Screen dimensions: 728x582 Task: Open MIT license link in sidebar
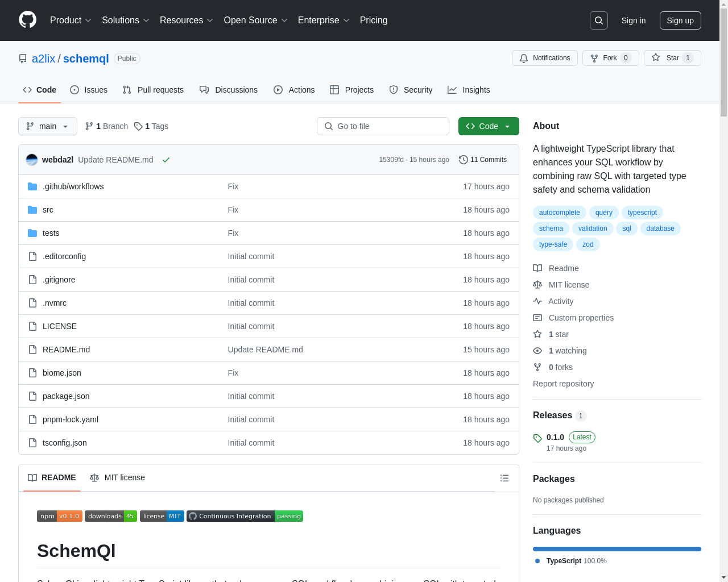click(x=561, y=285)
